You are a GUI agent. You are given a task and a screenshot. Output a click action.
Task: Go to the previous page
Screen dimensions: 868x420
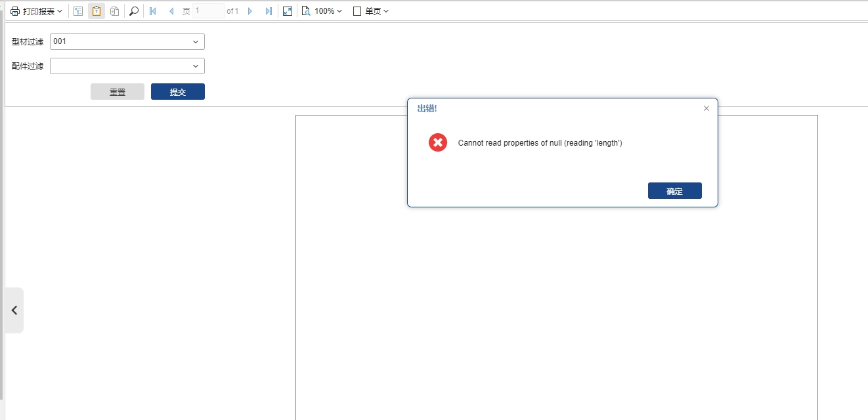171,11
